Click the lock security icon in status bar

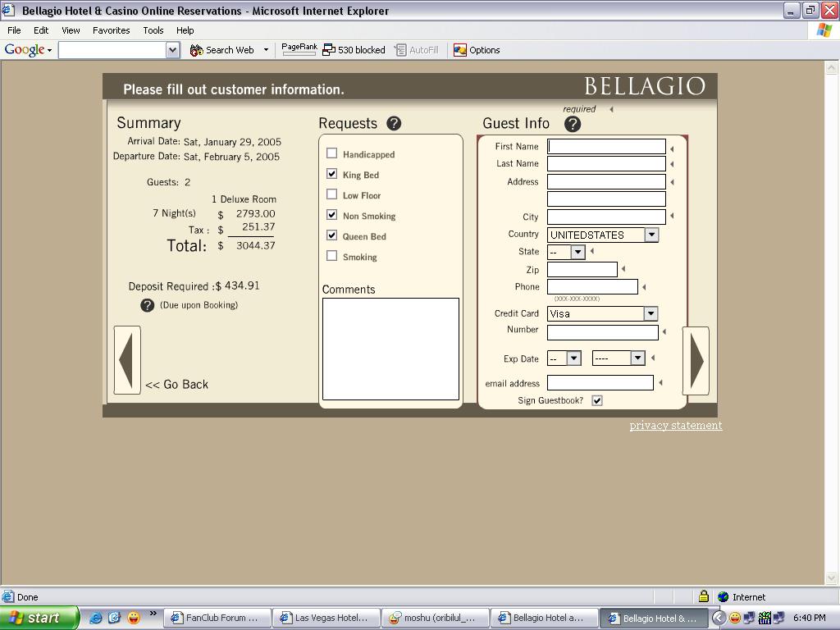coord(704,596)
